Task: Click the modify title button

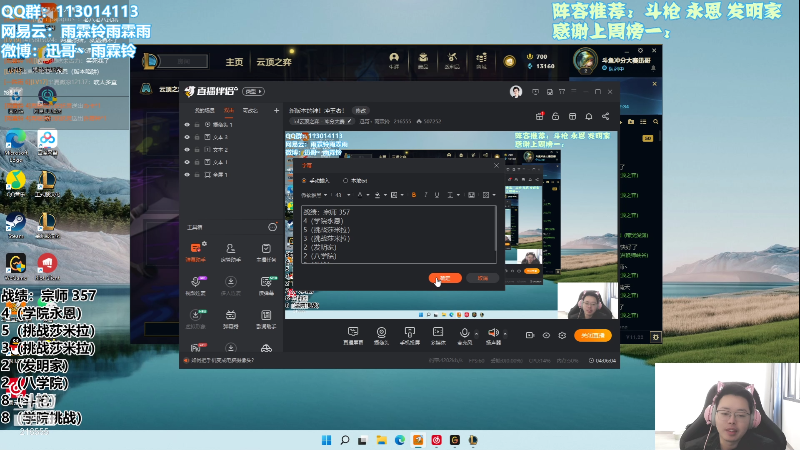Action: (361, 110)
